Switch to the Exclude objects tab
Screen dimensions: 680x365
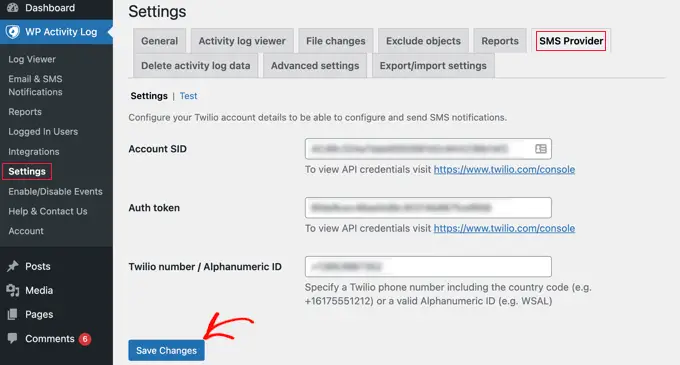click(x=423, y=41)
